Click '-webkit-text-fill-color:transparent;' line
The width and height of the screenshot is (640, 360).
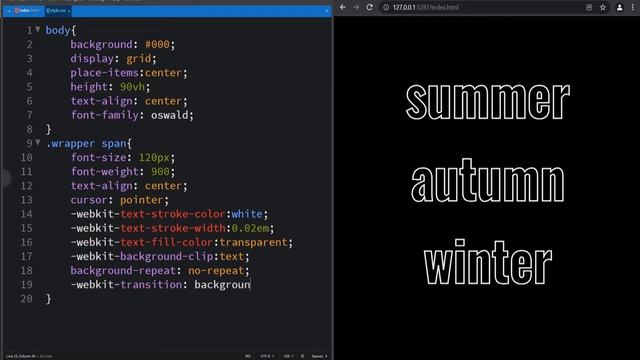[x=182, y=242]
